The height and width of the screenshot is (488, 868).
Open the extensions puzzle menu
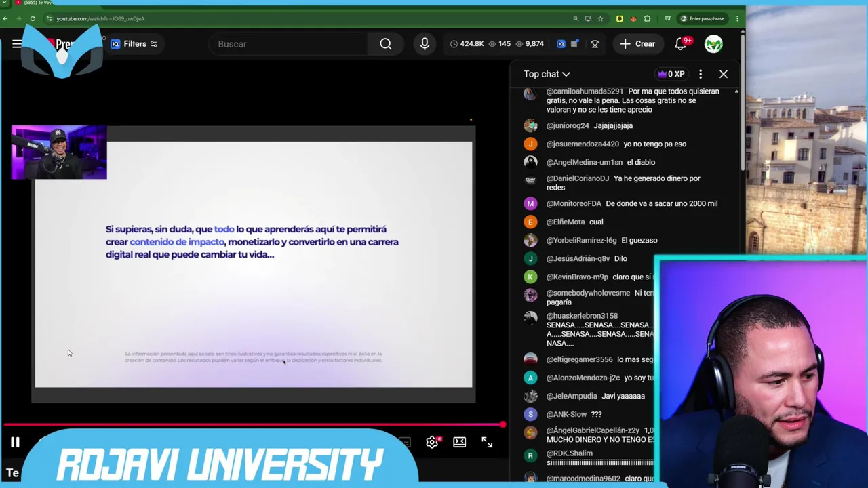coord(648,18)
